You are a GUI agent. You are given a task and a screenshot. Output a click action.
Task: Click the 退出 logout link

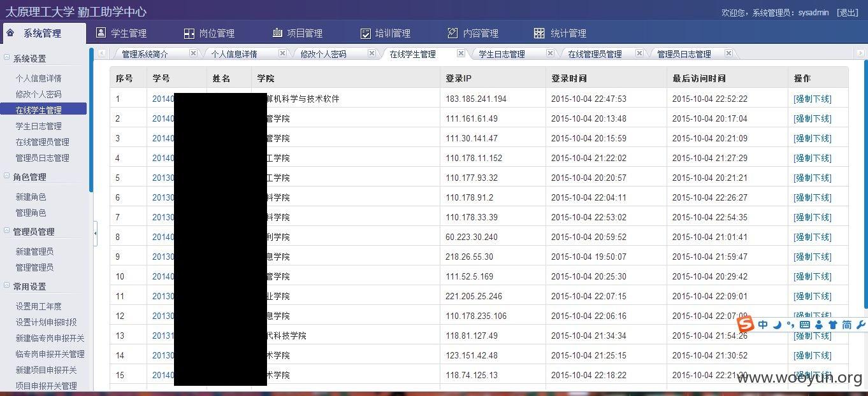point(847,12)
